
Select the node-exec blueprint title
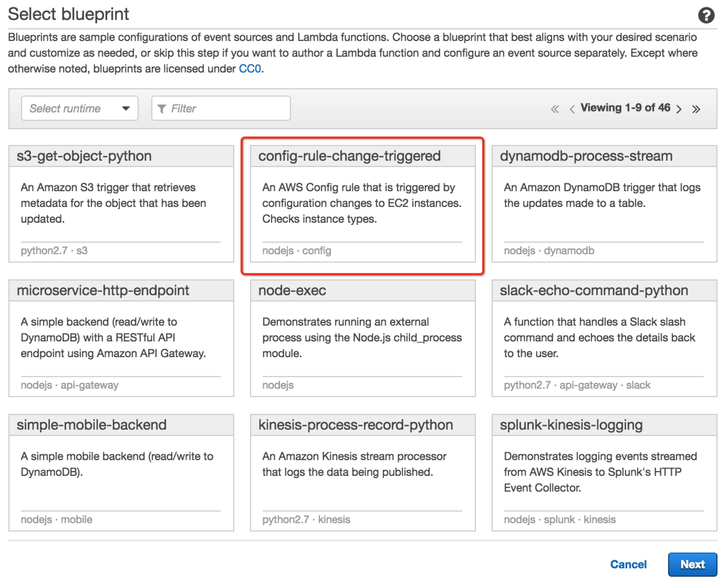[x=292, y=291]
